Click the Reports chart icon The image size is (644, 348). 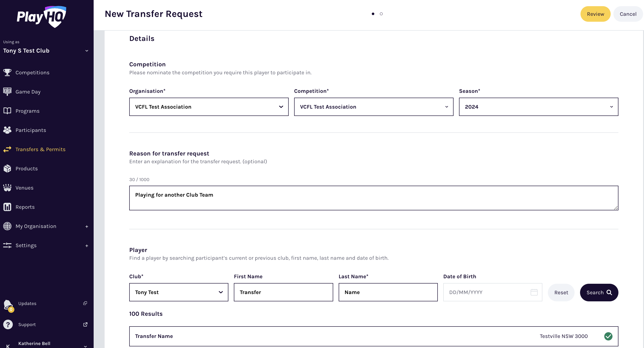(x=7, y=207)
